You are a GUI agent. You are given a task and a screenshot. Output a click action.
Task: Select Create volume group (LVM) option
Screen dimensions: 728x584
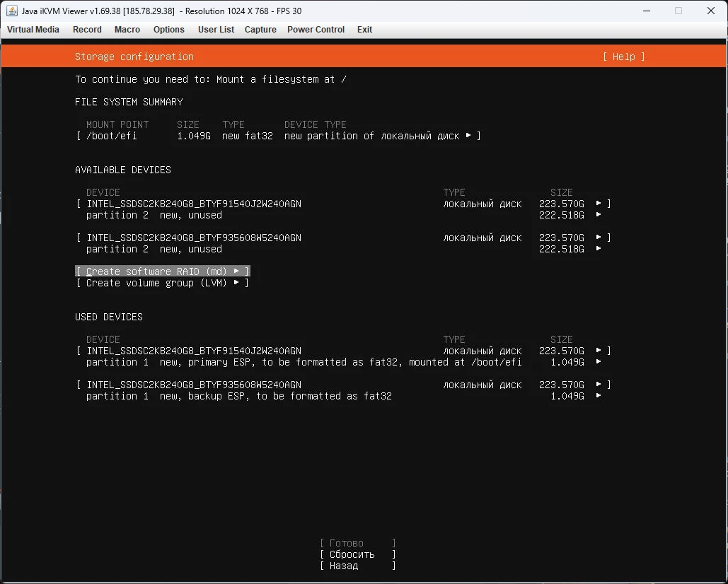163,283
